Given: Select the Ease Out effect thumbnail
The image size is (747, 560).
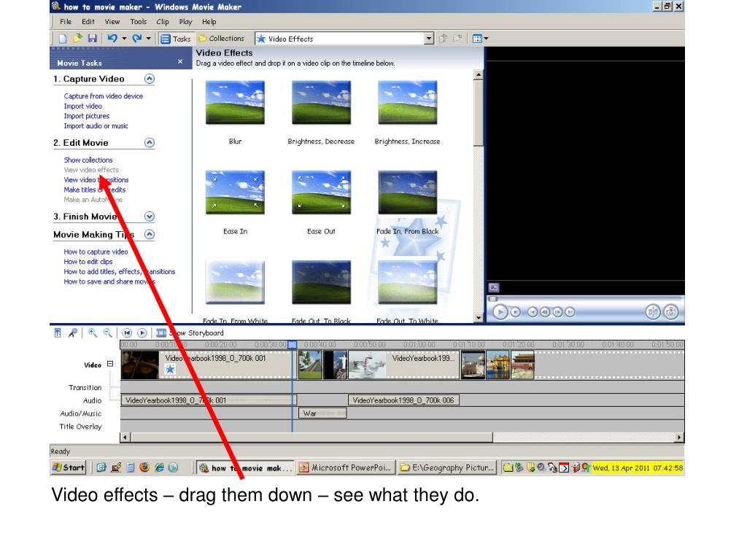Looking at the screenshot, I should tap(321, 192).
